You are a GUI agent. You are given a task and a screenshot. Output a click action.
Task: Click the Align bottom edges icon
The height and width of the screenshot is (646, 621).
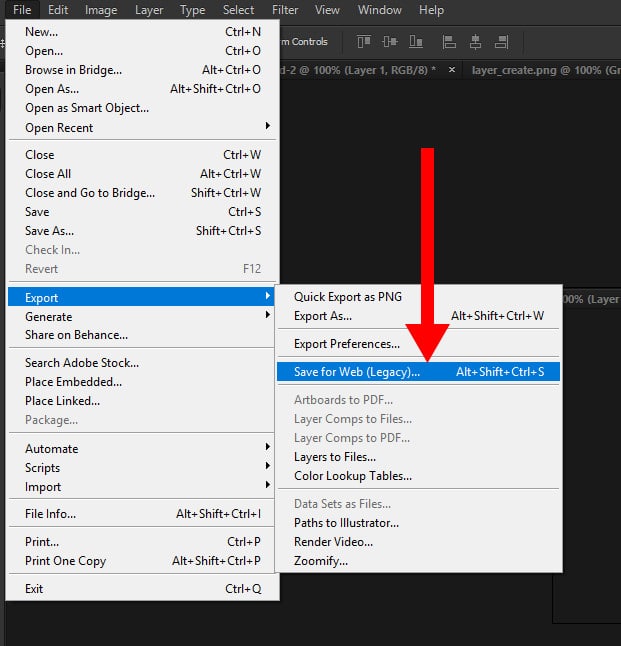tap(416, 42)
